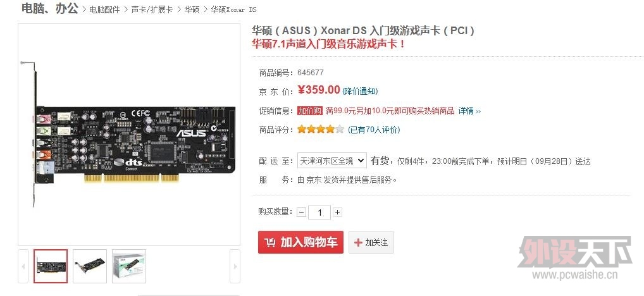644x296 pixels.
Task: Click the thumbnail next arrow
Action: click(x=235, y=266)
